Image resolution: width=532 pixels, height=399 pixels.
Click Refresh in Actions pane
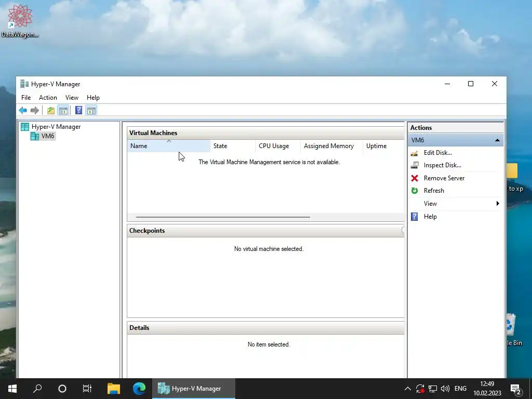[434, 191]
